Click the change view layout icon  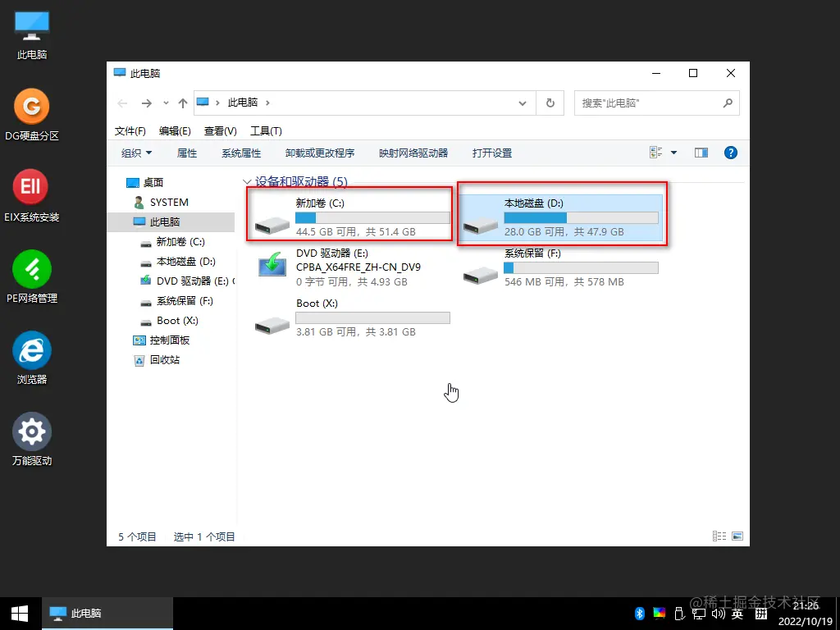point(655,153)
